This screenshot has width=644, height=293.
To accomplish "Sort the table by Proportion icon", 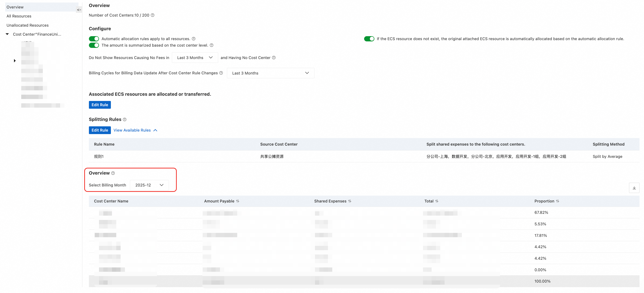I will click(557, 201).
